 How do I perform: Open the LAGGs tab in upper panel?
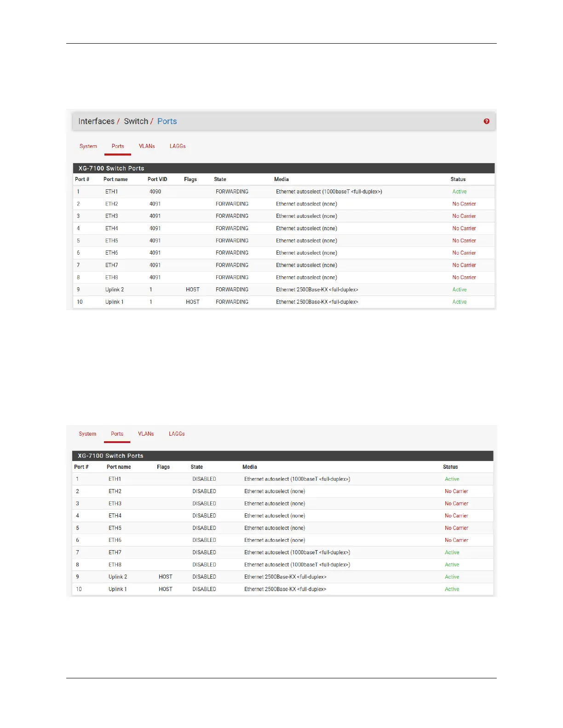coord(178,146)
